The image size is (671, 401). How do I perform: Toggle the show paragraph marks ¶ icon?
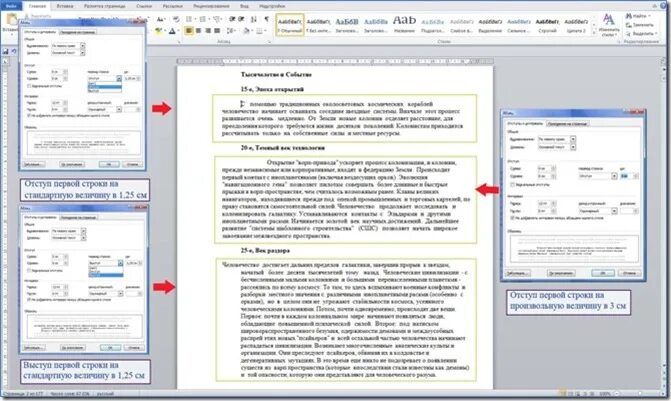click(266, 19)
